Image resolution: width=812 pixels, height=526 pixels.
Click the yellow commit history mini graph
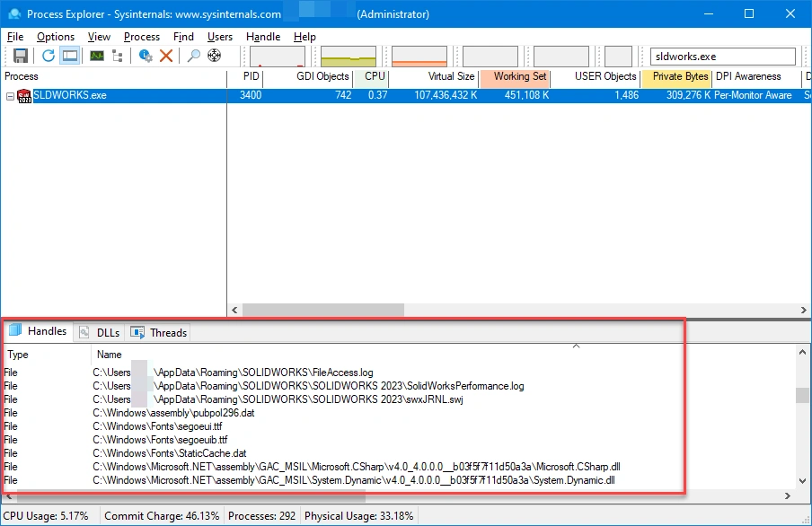(x=349, y=57)
